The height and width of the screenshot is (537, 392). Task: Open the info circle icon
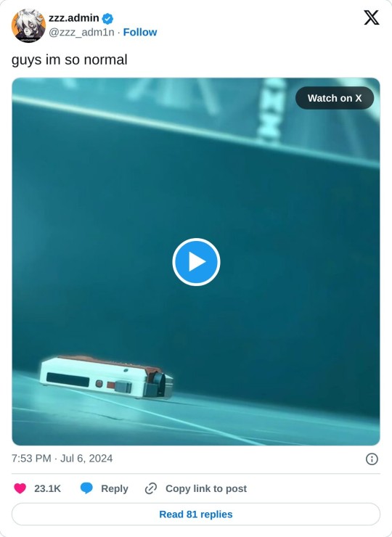tap(372, 459)
